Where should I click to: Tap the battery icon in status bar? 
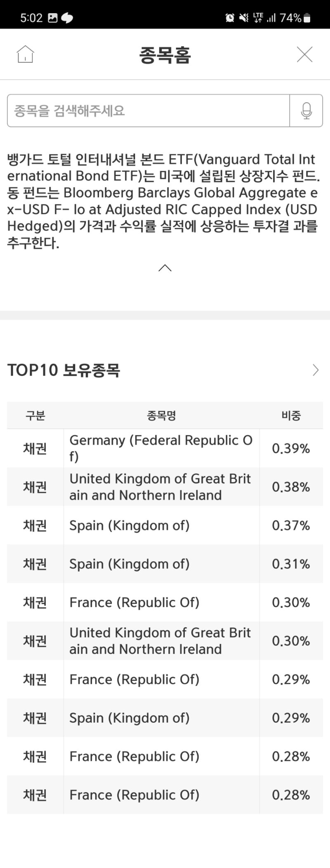click(307, 18)
